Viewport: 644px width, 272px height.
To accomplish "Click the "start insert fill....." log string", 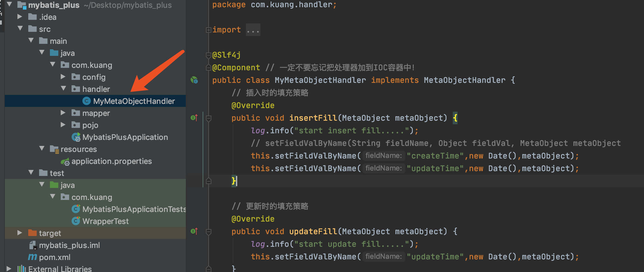I will click(x=351, y=131).
